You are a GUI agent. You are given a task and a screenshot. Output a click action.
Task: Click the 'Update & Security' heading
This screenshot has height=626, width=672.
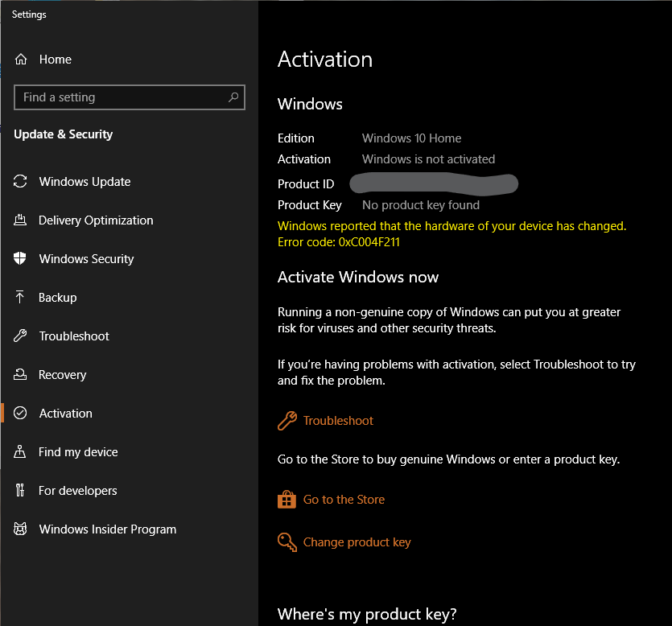click(63, 134)
